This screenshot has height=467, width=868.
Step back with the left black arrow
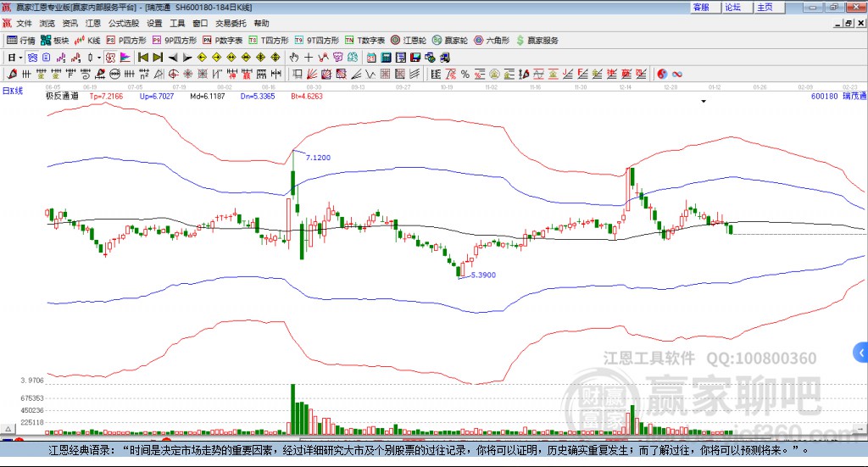coord(173,58)
